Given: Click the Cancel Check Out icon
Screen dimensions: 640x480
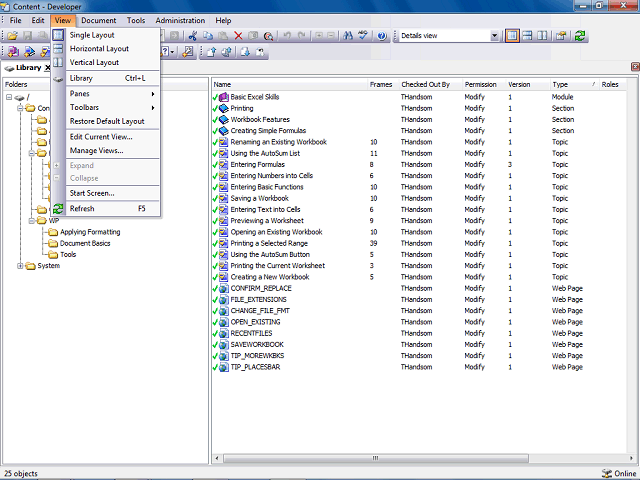Looking at the screenshot, I should [x=260, y=52].
